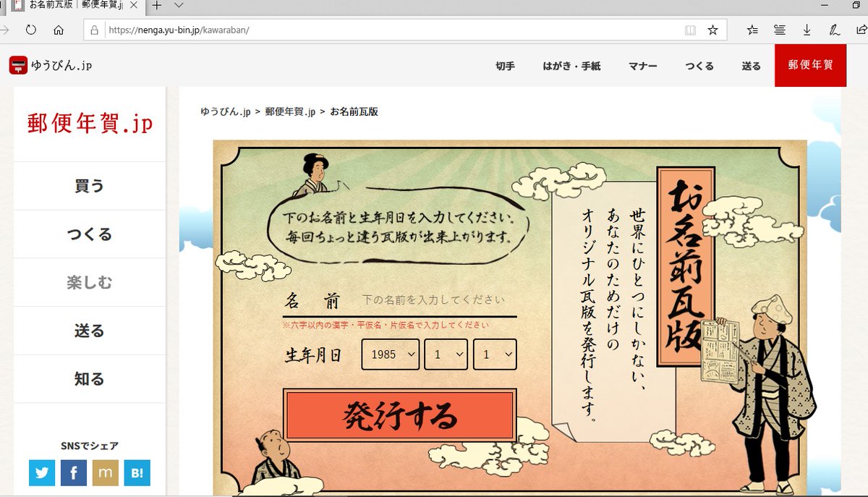Viewport: 868px width, 497px height.
Task: Open the 切手 menu item
Action: [505, 66]
